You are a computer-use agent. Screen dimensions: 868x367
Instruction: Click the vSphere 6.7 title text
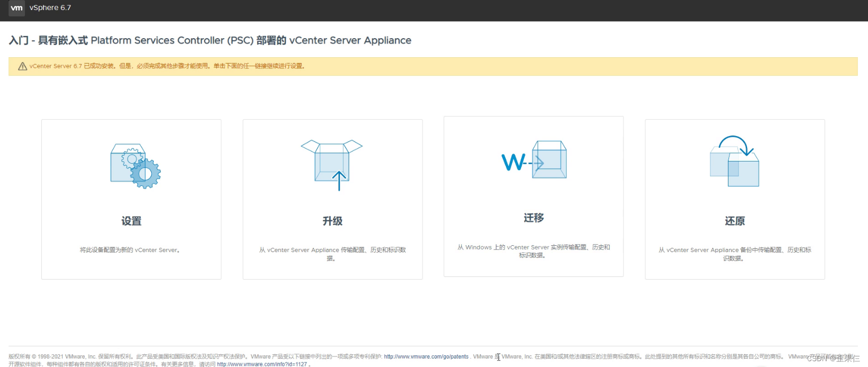pos(50,8)
